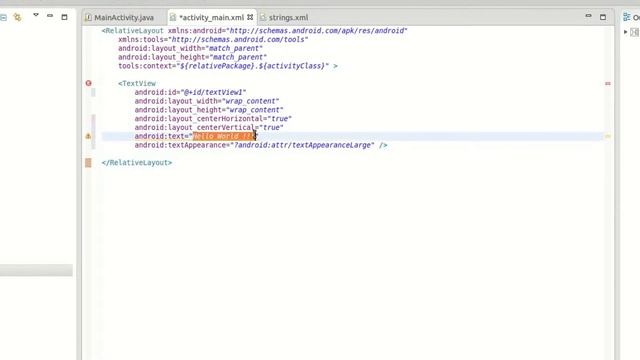Minimize the left explorer panel
Viewport: 640px width, 360px height.
pyautogui.click(x=50, y=16)
